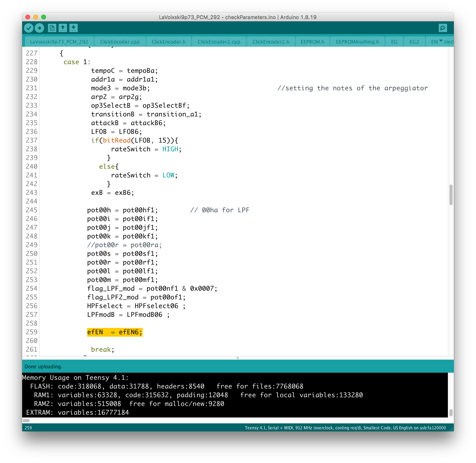Expand the tab list dropdown arrow
Image resolution: width=476 pixels, height=463 pixels.
tap(441, 41)
